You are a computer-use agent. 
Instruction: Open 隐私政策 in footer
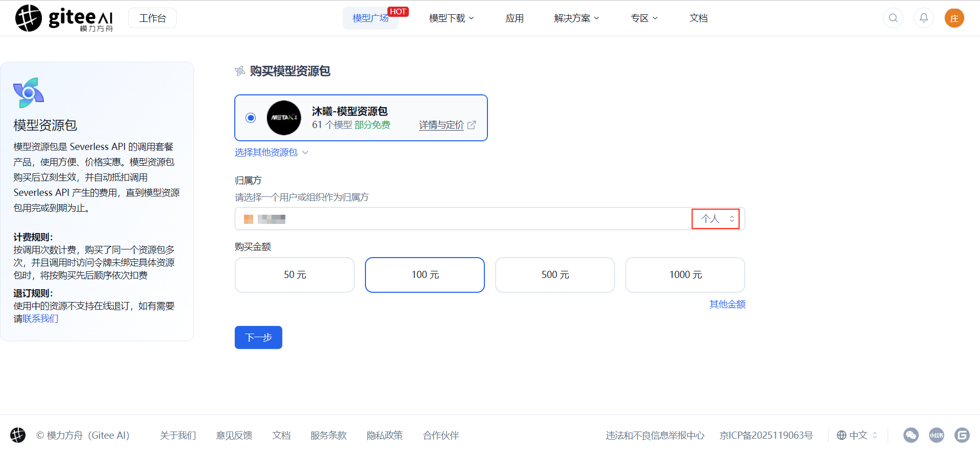tap(384, 435)
